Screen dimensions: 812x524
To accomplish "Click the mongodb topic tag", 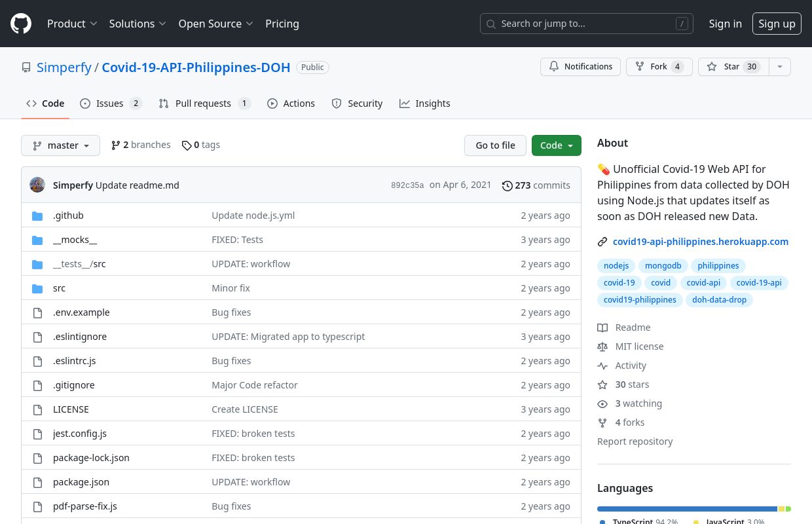I will coord(663,266).
